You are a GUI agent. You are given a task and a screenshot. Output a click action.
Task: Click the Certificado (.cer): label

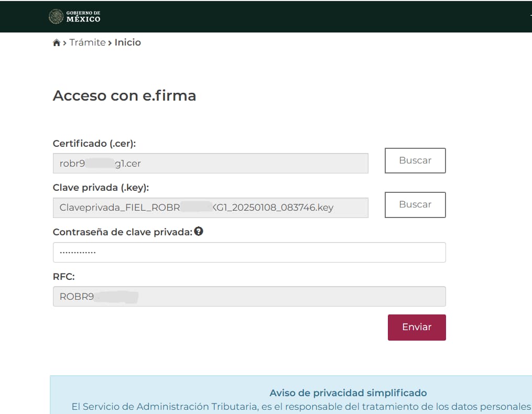pos(94,144)
